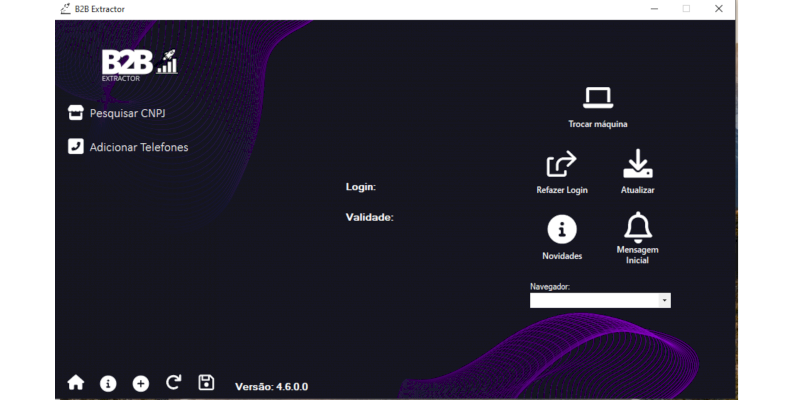Open Novidades info circle icon
800x400 pixels.
click(562, 230)
